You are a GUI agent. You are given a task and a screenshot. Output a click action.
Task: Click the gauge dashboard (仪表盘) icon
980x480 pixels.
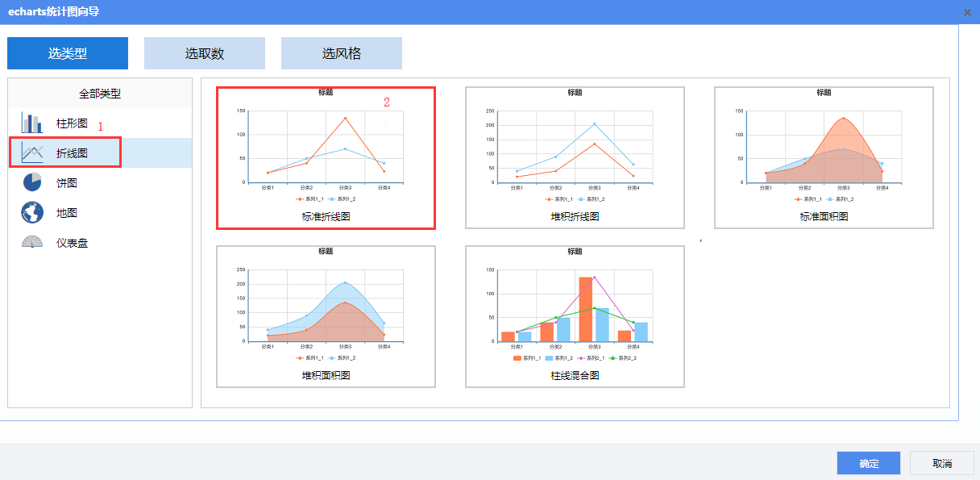32,243
